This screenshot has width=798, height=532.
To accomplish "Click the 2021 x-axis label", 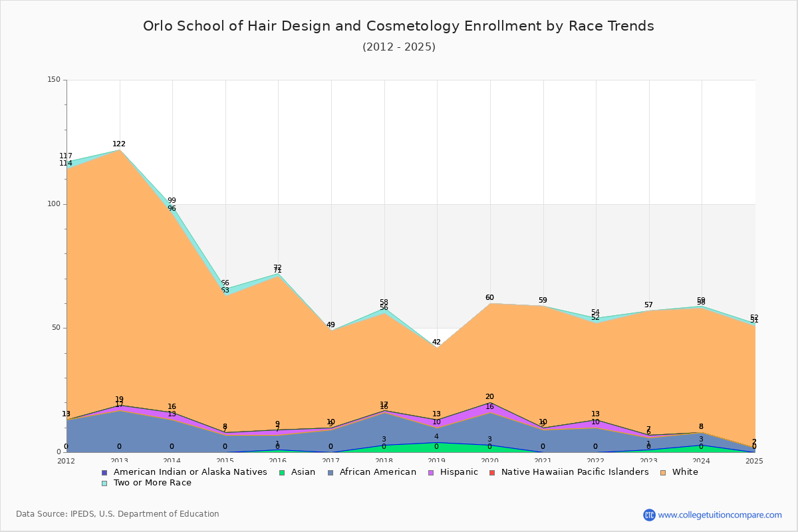I will 543,461.
